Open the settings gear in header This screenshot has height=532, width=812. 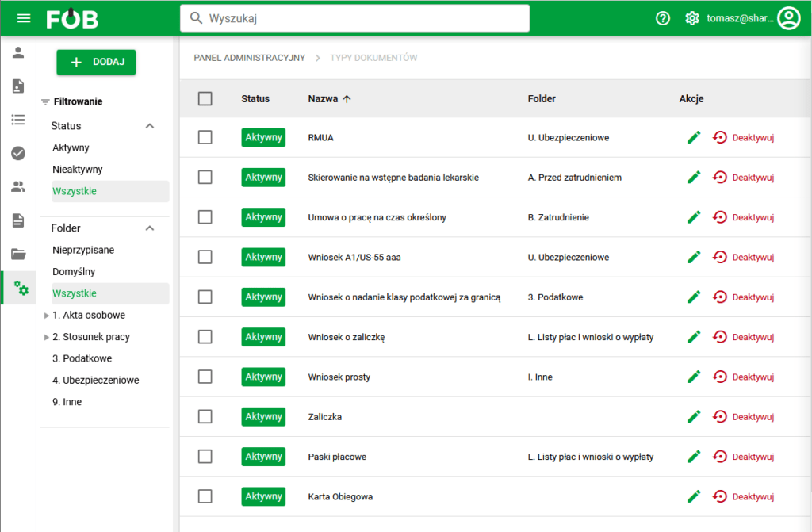[691, 19]
